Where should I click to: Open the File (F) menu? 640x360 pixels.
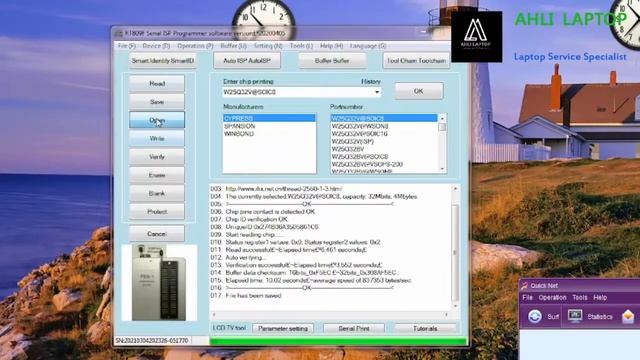pos(127,46)
